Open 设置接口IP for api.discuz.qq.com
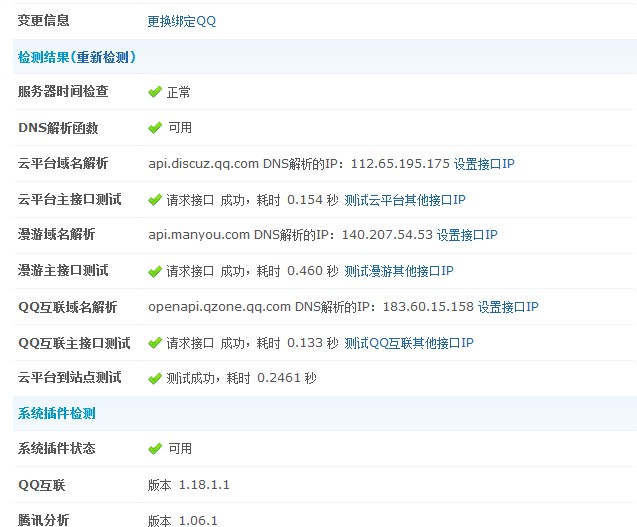Image resolution: width=637 pixels, height=527 pixels. [484, 164]
